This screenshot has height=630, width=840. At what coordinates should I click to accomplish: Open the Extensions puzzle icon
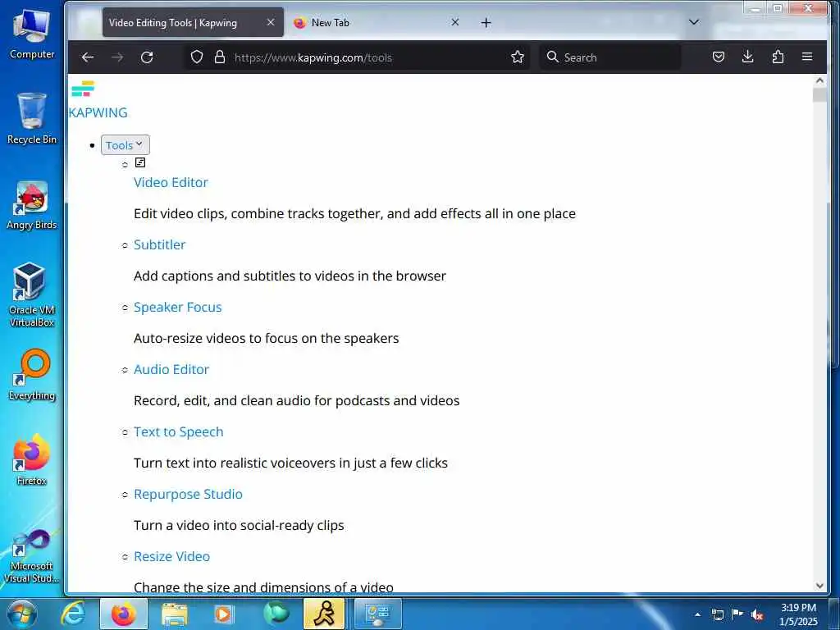point(778,57)
